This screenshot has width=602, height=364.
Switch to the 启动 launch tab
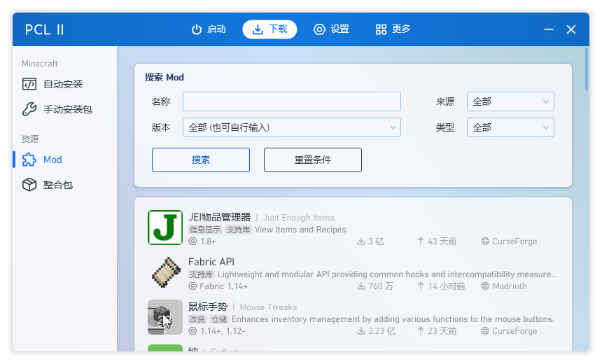point(209,29)
